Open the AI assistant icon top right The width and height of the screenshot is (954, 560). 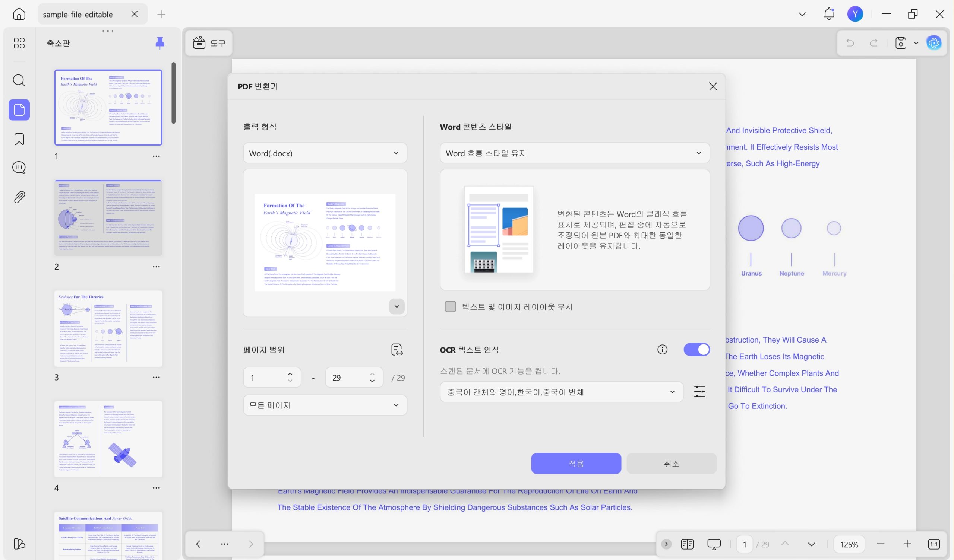click(x=934, y=43)
